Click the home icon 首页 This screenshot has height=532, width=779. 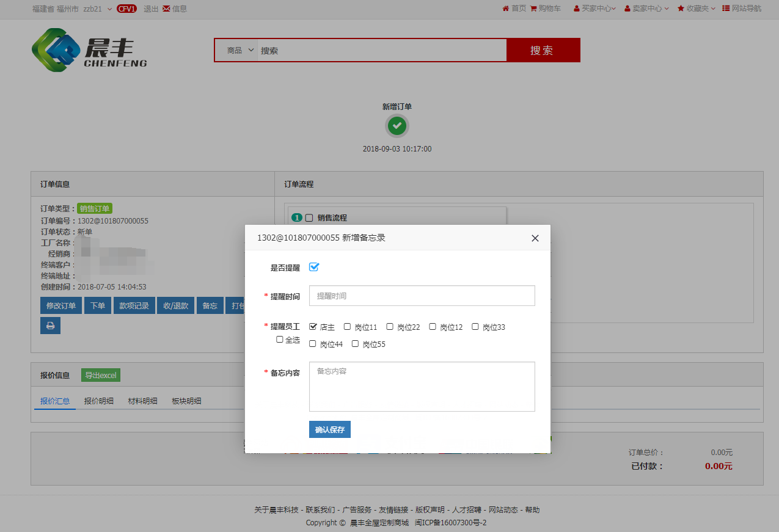(x=506, y=9)
